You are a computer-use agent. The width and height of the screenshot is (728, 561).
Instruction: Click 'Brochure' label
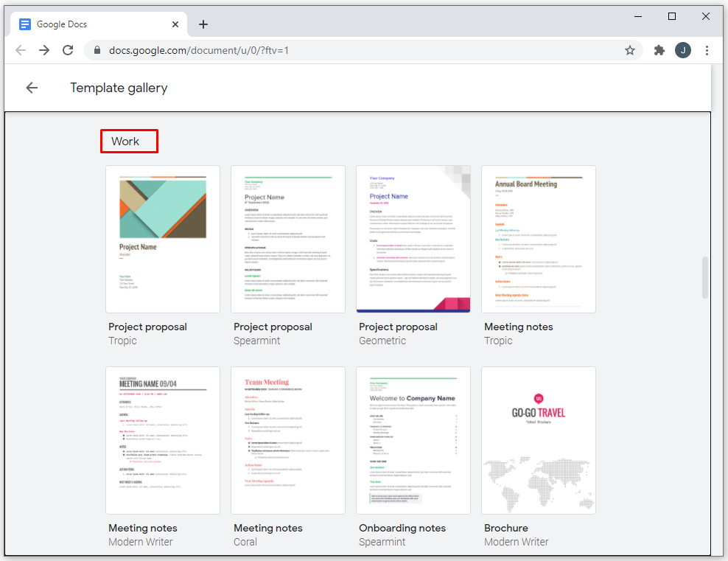click(506, 528)
